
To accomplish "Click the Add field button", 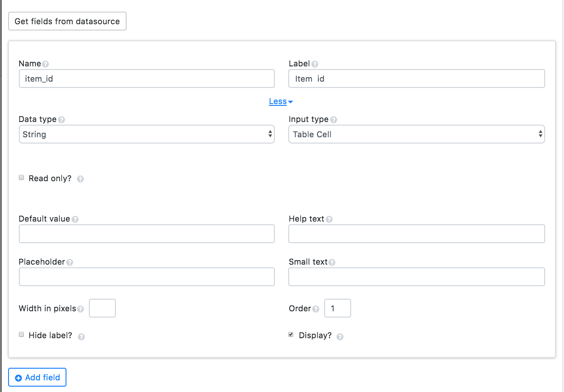I will pos(37,378).
